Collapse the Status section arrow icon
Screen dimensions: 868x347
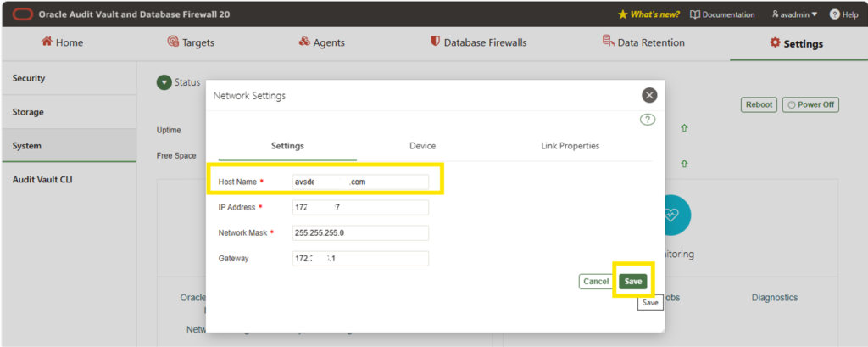[164, 82]
